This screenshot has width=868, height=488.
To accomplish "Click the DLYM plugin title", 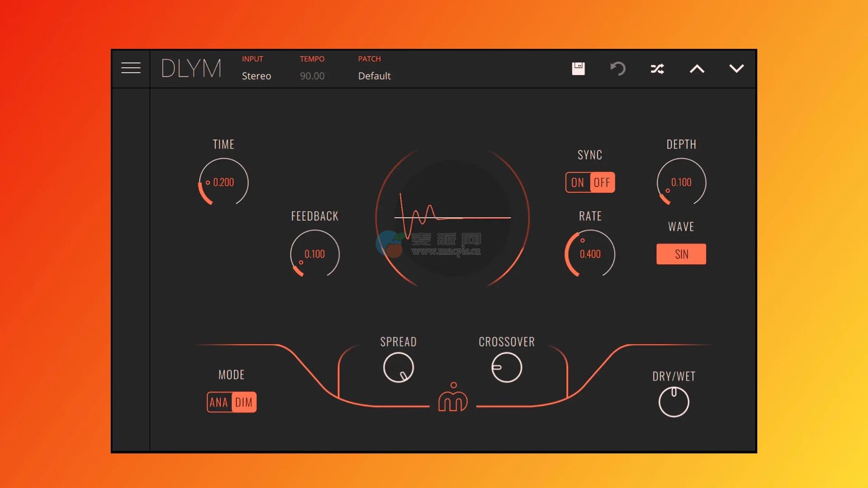I will [191, 69].
